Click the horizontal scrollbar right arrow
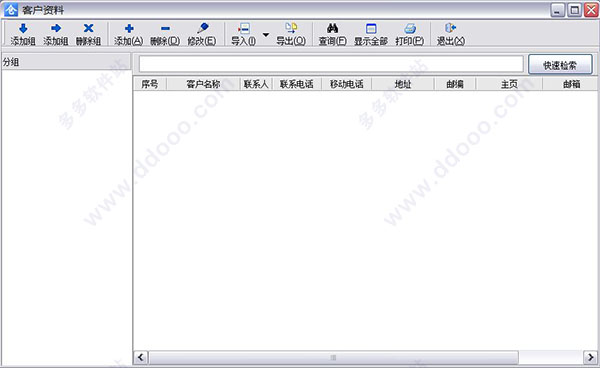This screenshot has height=368, width=600. (590, 357)
